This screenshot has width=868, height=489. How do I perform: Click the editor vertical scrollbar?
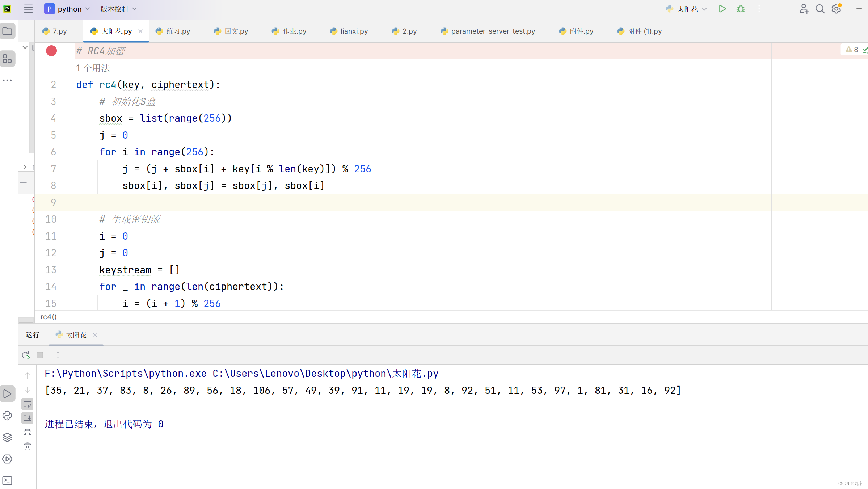32,98
